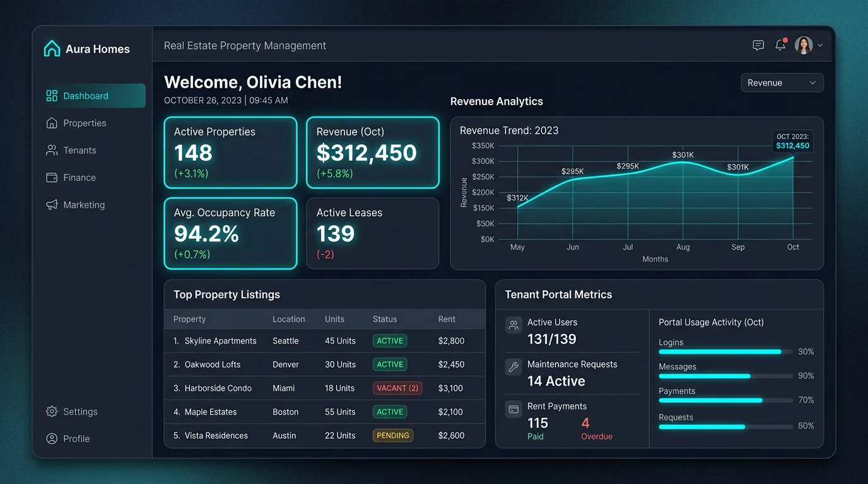Expand the user account menu chevron
Screen dimensions: 868x484
(820, 45)
